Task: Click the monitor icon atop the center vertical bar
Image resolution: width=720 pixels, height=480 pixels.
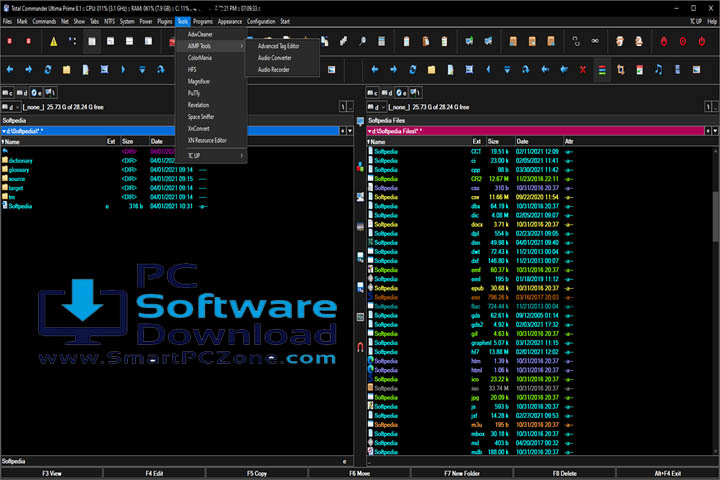Action: (360, 121)
